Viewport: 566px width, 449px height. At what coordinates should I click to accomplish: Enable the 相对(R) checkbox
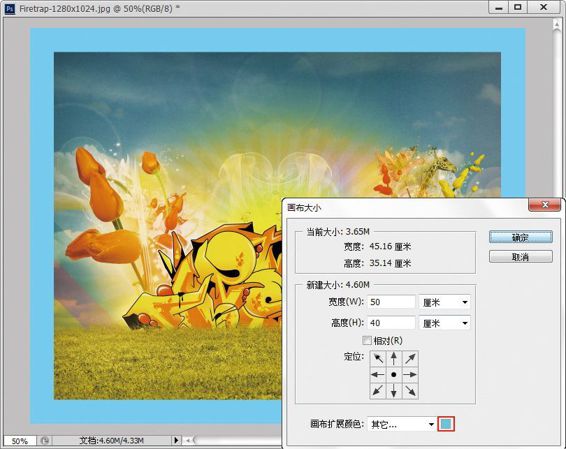click(367, 340)
